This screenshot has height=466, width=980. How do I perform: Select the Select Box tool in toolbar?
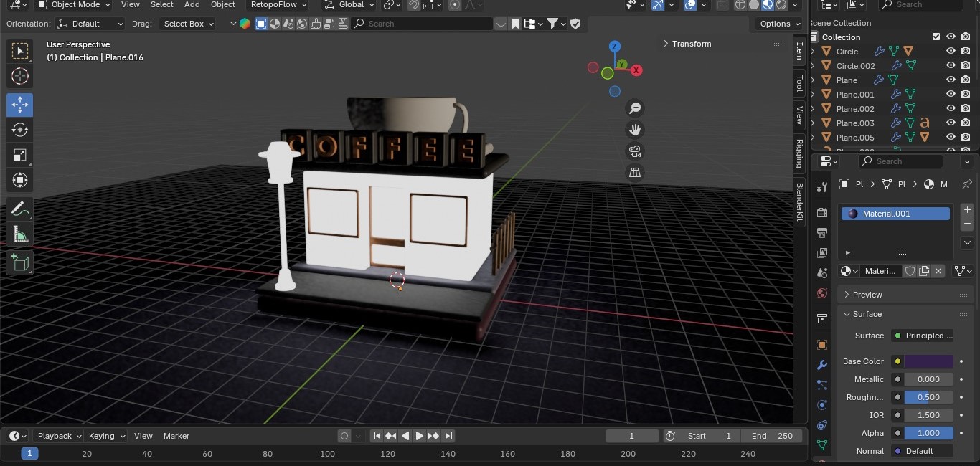20,51
